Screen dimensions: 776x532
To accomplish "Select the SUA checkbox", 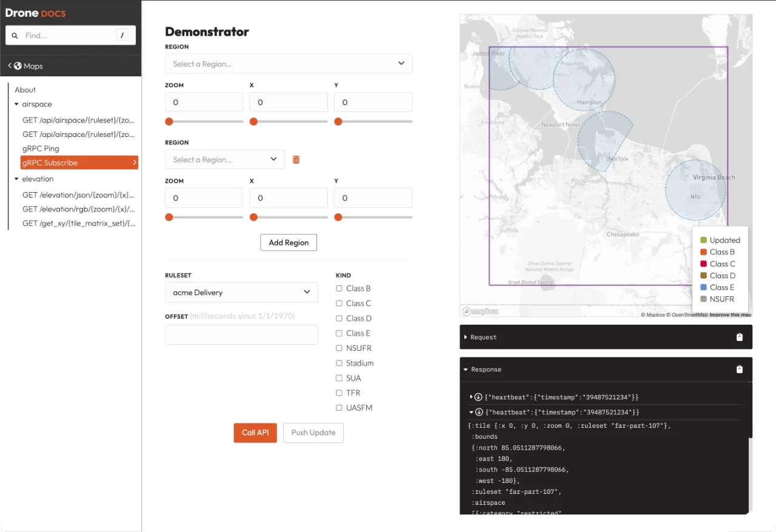I will click(339, 378).
